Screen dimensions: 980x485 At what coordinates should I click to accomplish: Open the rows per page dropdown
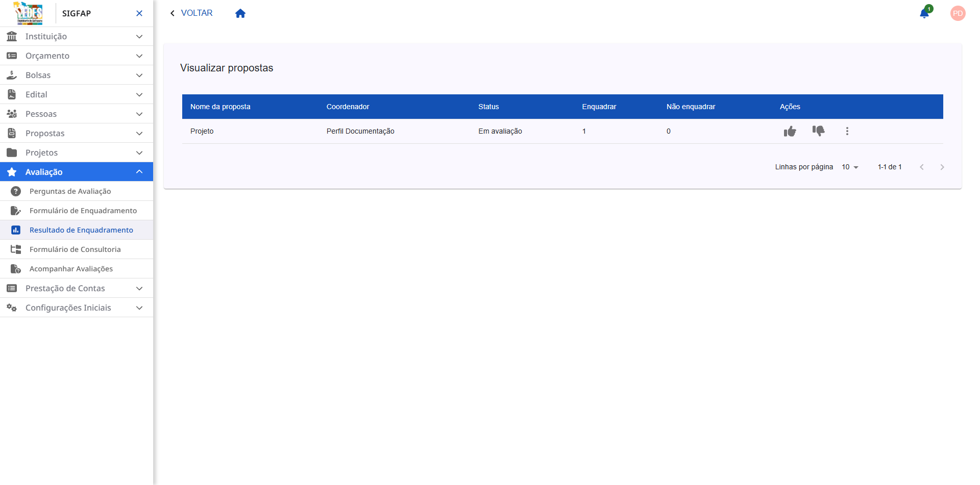850,167
